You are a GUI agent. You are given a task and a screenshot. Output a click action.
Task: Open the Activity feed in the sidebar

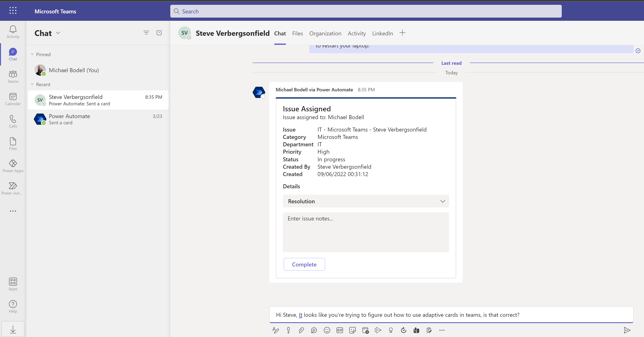(x=13, y=32)
